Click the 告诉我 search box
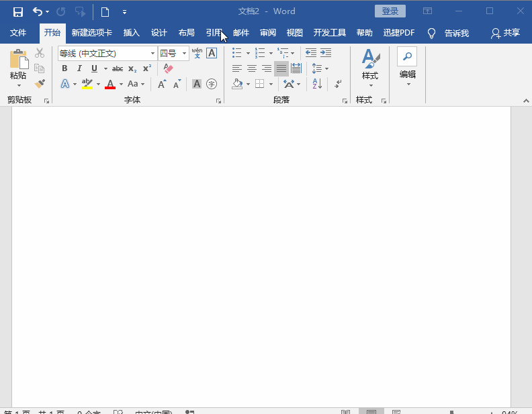The width and height of the screenshot is (532, 414). click(457, 33)
